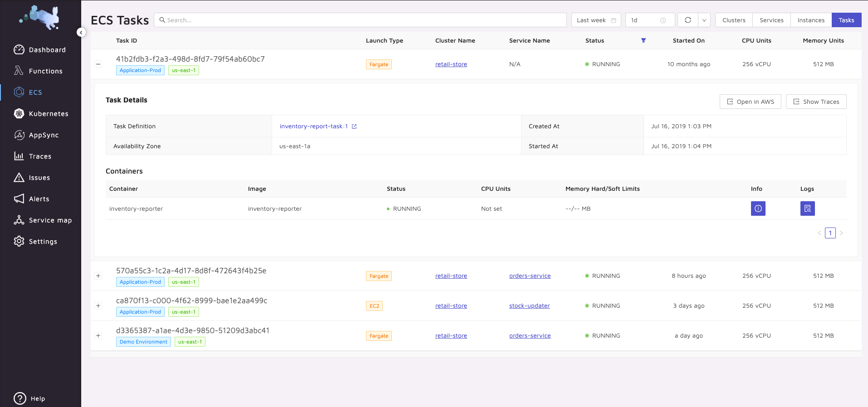Image resolution: width=868 pixels, height=407 pixels.
Task: Open retail-store cluster for task ca870f13
Action: point(451,305)
